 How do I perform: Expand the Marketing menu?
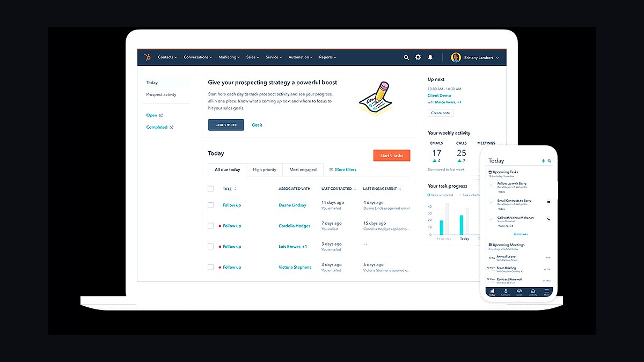[x=230, y=57]
